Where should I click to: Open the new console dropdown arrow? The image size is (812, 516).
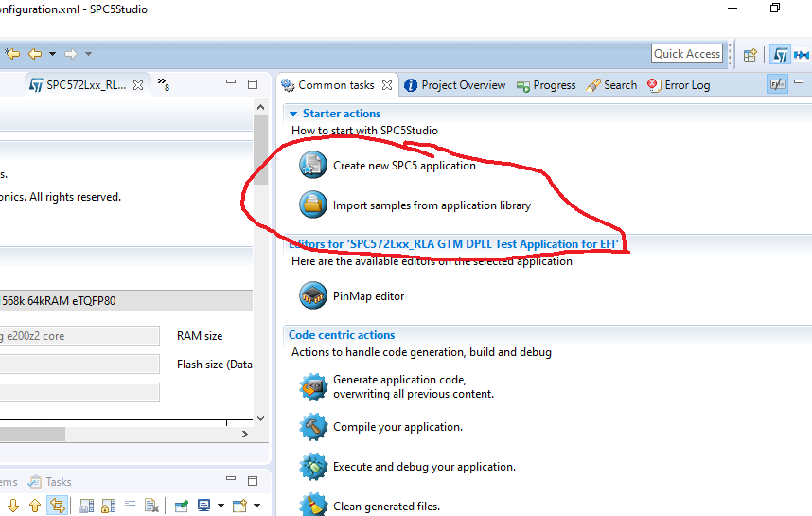point(256,506)
